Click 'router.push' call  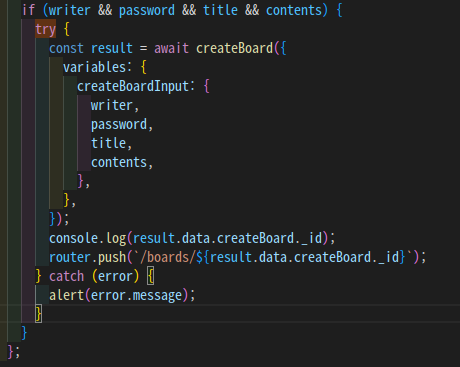click(x=87, y=257)
